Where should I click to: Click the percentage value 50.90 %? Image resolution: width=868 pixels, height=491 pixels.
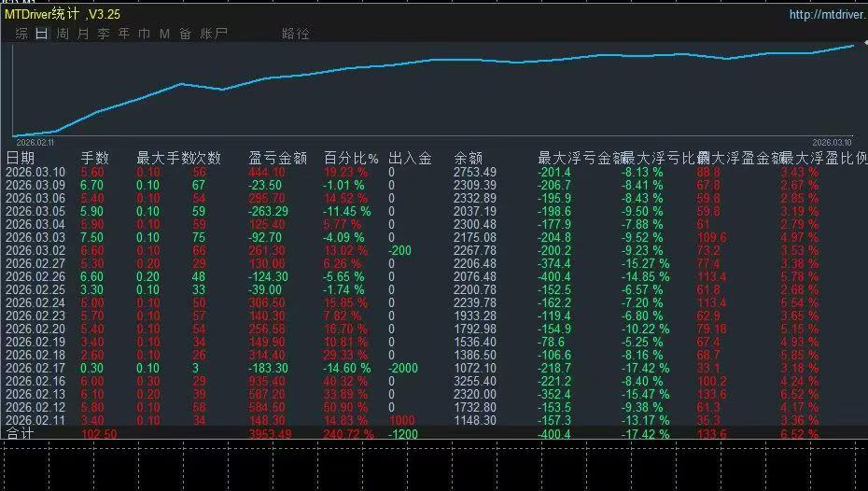click(345, 407)
